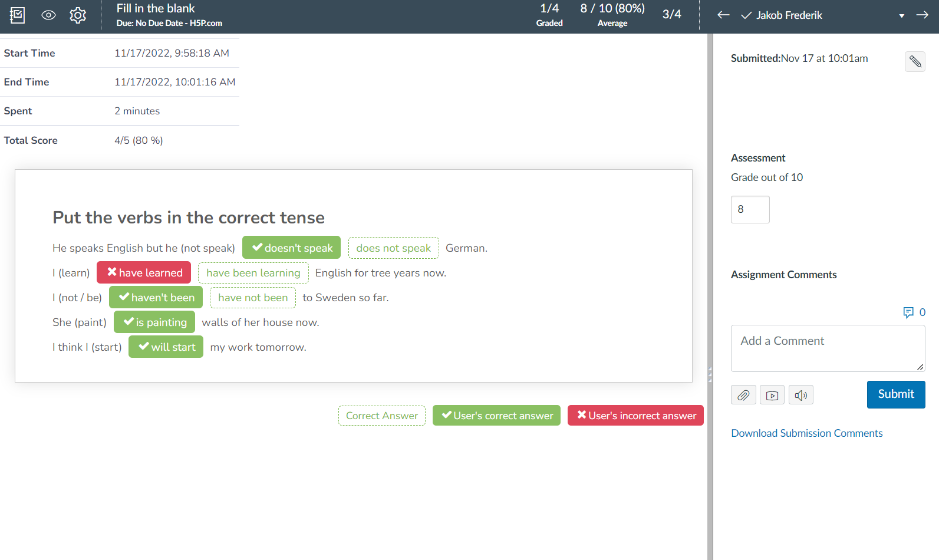The height and width of the screenshot is (560, 939).
Task: Click the 'doesn't speak' correct answer tag
Action: (x=291, y=248)
